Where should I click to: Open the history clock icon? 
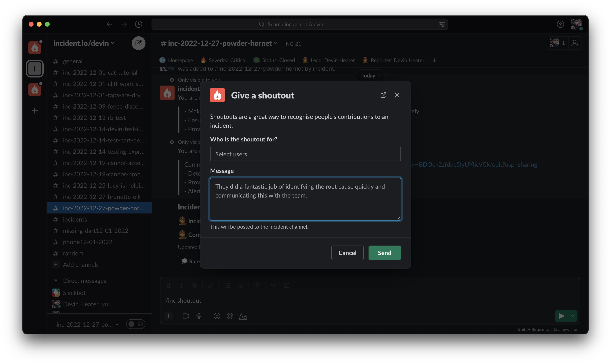[x=139, y=24]
